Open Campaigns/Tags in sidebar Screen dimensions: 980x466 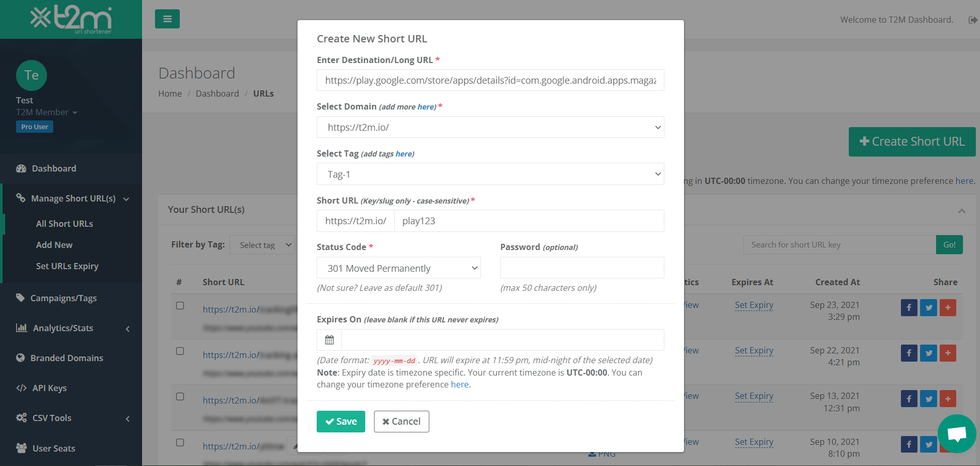click(x=64, y=298)
